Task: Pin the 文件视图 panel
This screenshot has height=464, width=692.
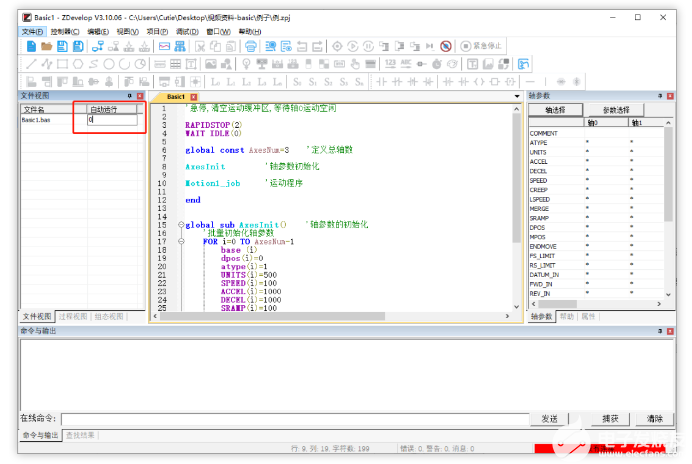Action: 129,96
